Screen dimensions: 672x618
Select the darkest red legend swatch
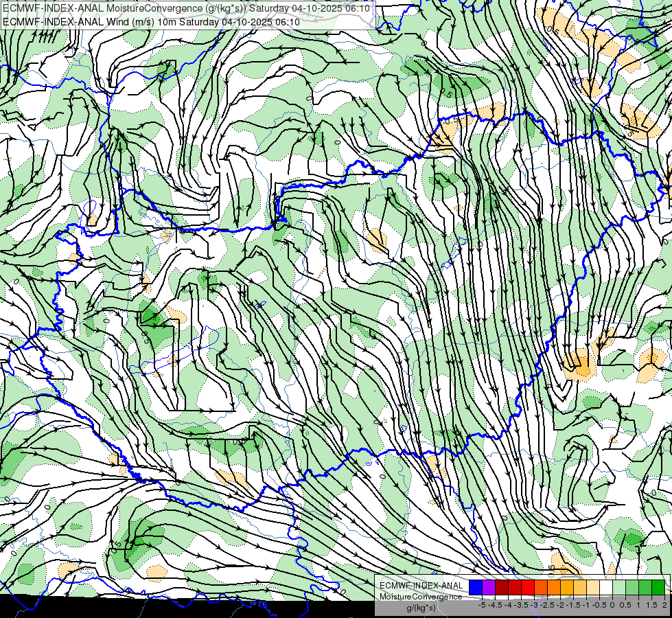502,587
